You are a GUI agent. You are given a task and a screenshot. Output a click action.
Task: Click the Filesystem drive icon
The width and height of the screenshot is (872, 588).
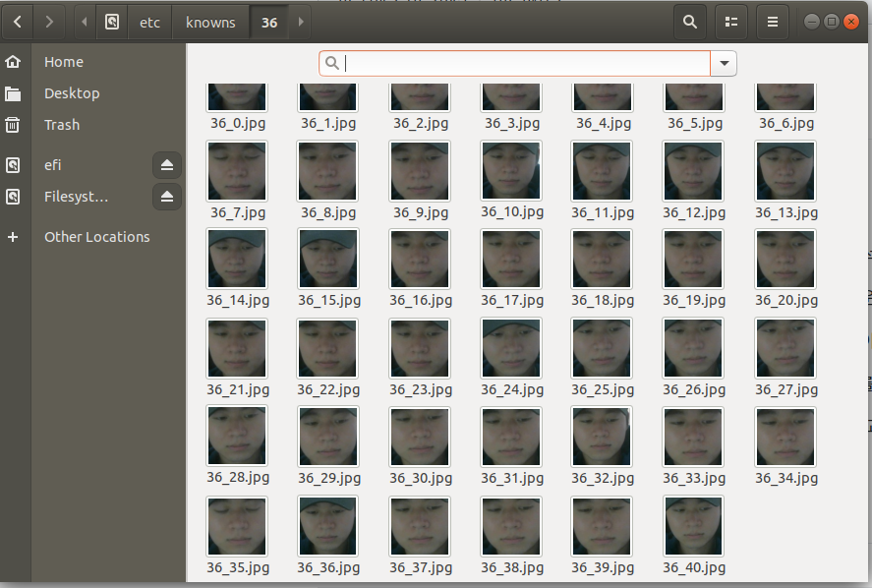[x=13, y=197]
